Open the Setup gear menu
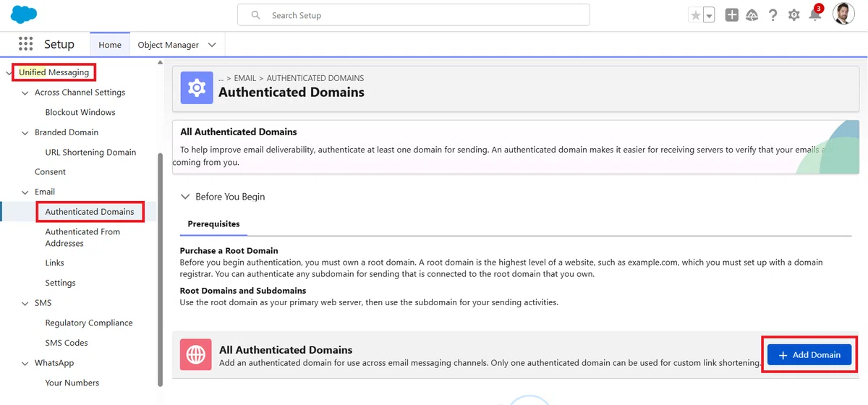868x405 pixels. click(x=794, y=15)
